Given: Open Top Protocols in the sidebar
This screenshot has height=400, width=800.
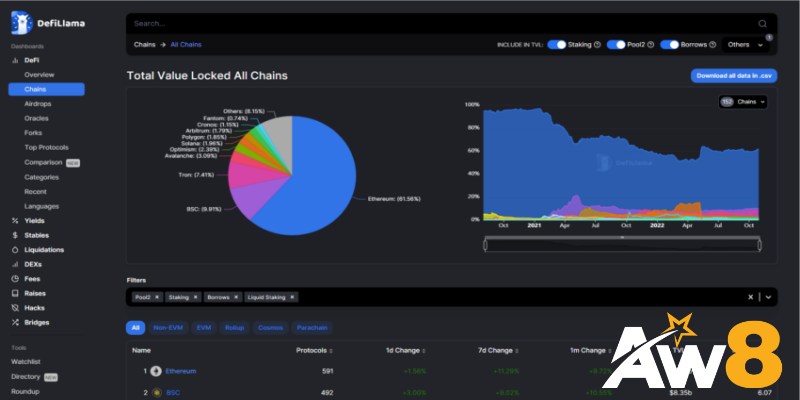Looking at the screenshot, I should coord(46,147).
